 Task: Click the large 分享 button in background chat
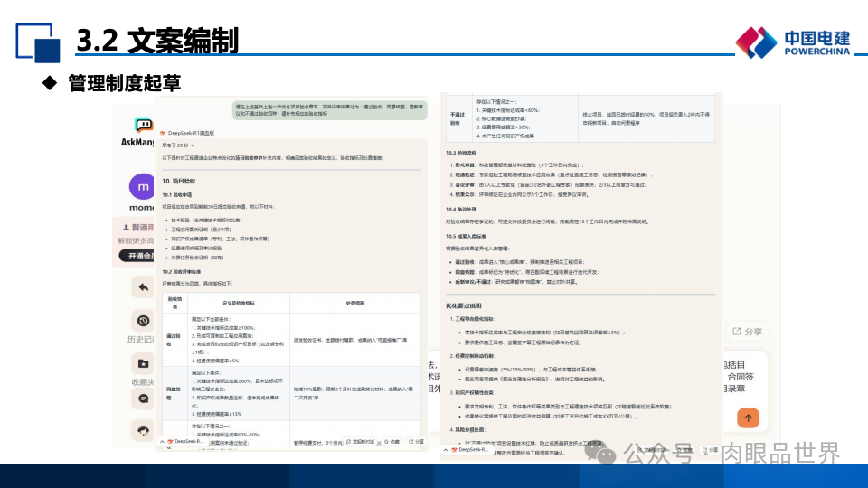(x=748, y=332)
